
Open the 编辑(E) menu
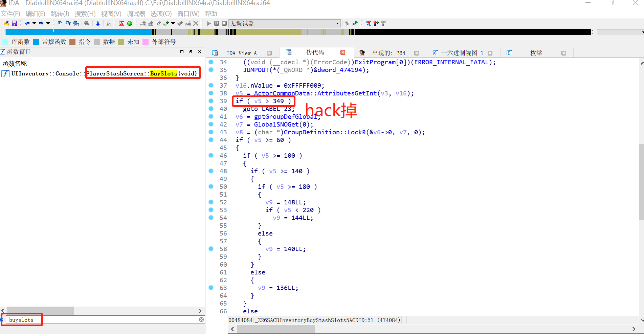coord(35,14)
